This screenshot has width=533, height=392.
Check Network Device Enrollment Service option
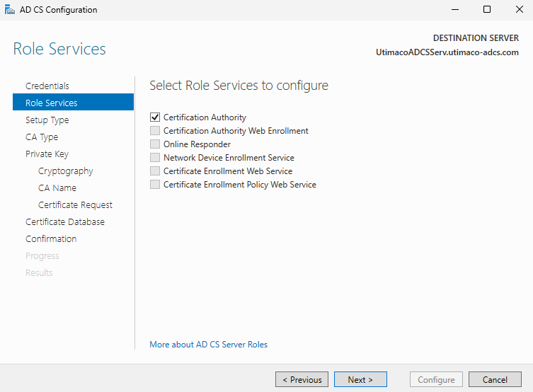tap(155, 158)
